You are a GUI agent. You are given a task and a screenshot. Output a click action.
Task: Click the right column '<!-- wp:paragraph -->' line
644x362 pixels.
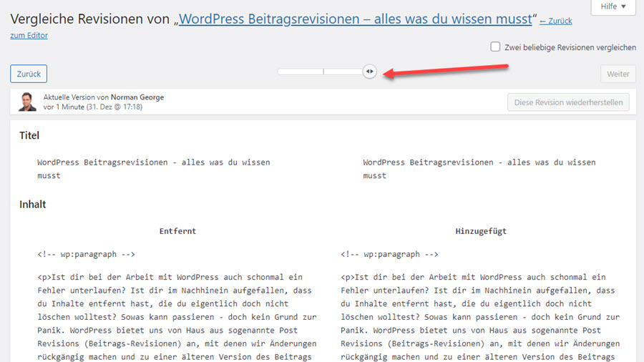click(389, 255)
